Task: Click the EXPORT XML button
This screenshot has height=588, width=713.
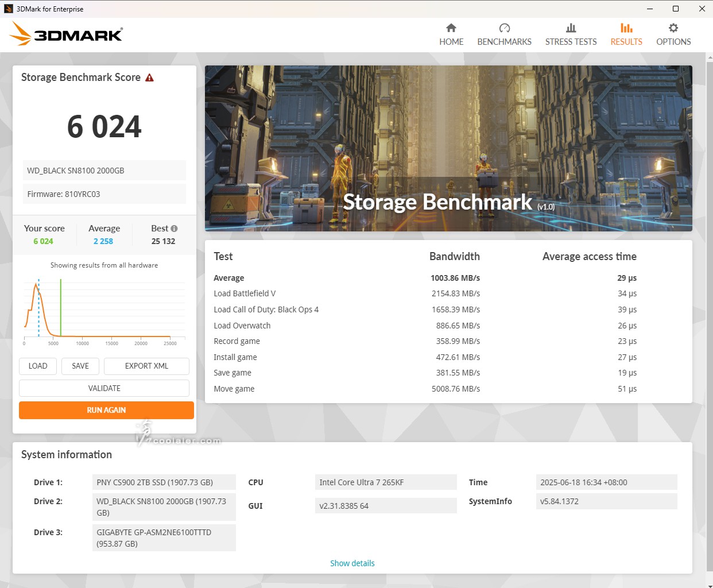Action: (x=146, y=366)
